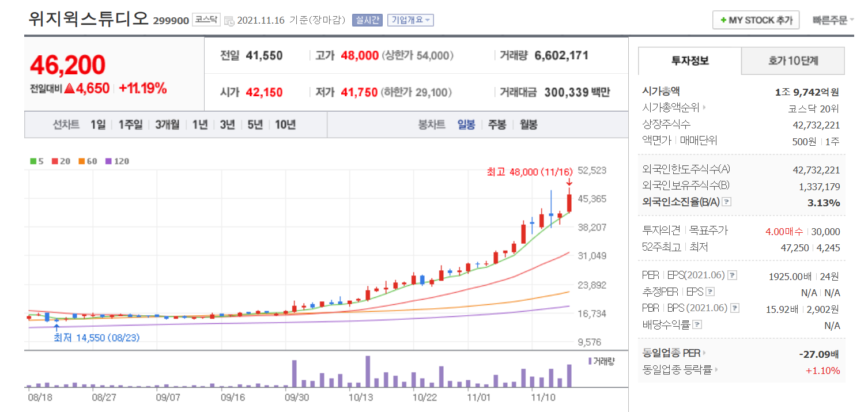
Task: Click the 코스닥 market label
Action: [206, 19]
